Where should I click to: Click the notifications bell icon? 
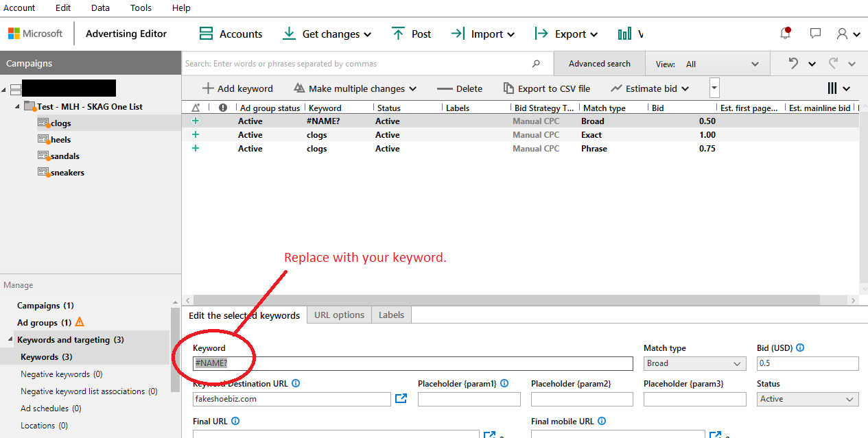[786, 34]
